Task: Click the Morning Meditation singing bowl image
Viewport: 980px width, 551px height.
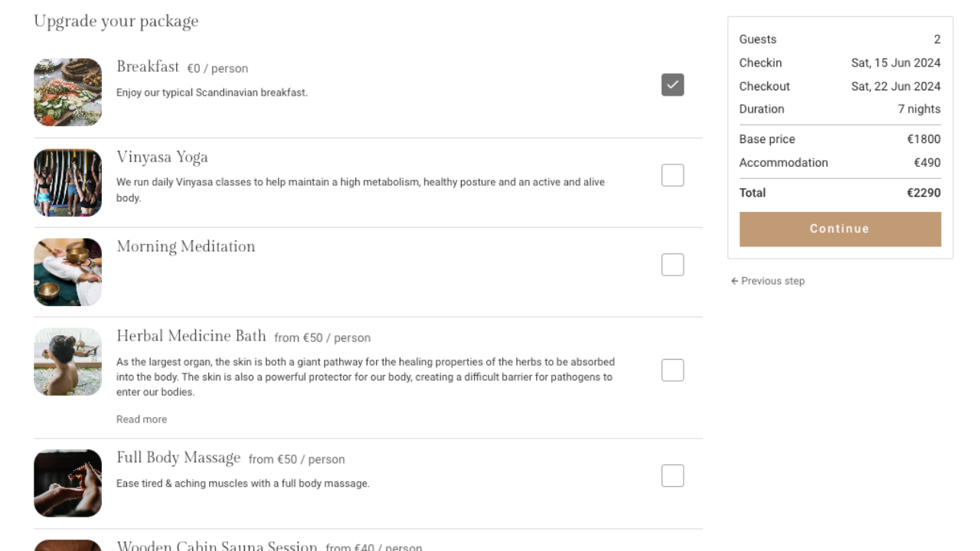Action: (67, 272)
